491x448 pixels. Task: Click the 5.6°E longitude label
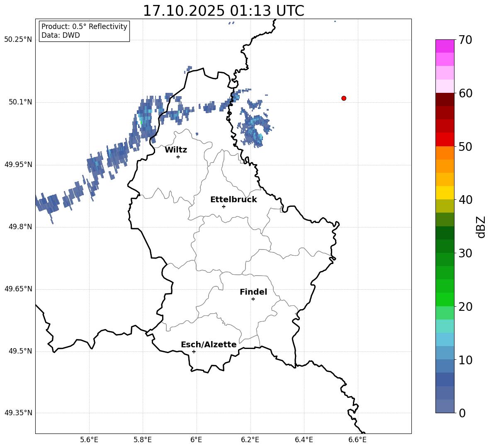click(89, 440)
